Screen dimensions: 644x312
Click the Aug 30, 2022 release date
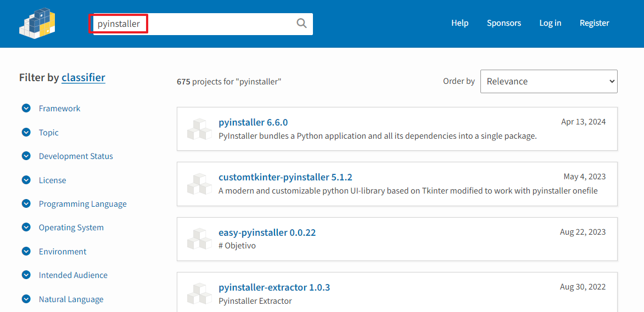(583, 287)
